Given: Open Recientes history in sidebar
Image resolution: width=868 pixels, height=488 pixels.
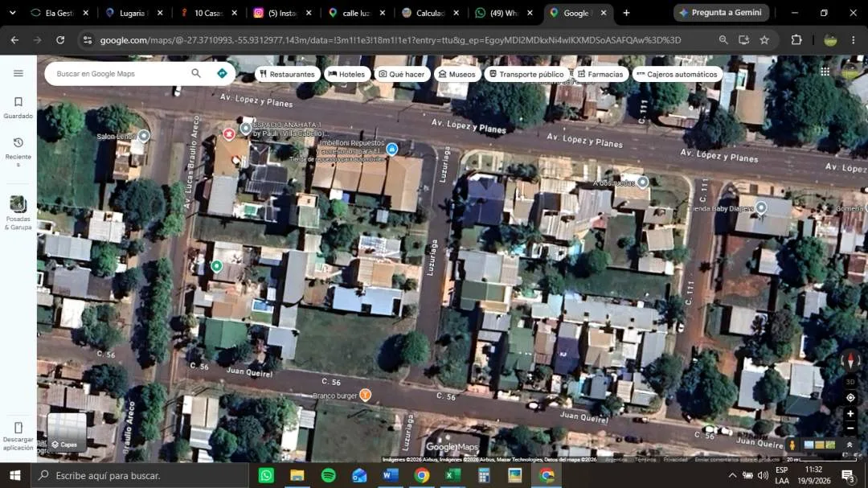Looking at the screenshot, I should pos(18,151).
